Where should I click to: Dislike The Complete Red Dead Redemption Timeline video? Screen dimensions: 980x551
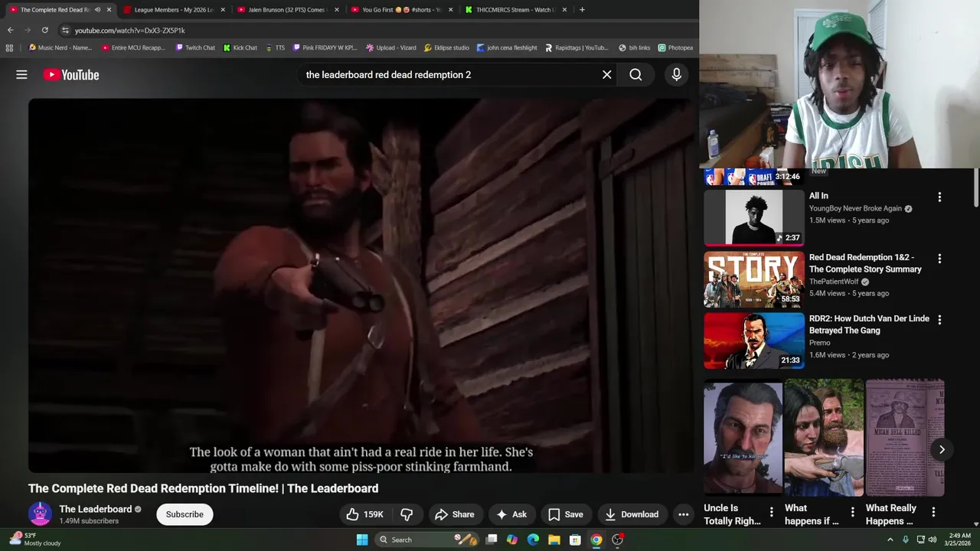[x=407, y=514]
